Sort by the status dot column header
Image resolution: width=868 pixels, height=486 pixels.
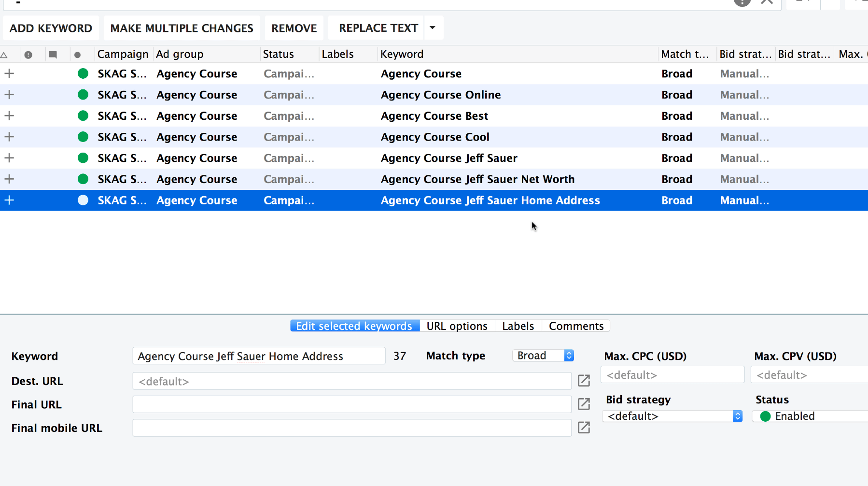pyautogui.click(x=77, y=55)
